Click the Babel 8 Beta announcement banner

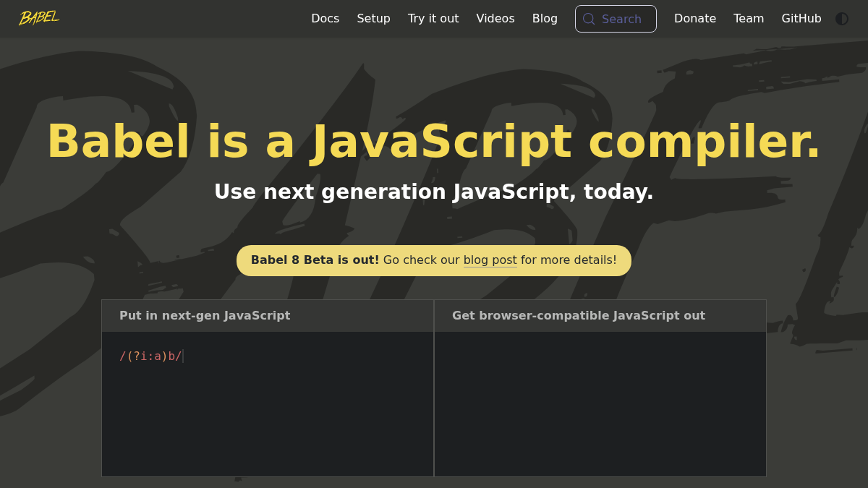(x=434, y=260)
